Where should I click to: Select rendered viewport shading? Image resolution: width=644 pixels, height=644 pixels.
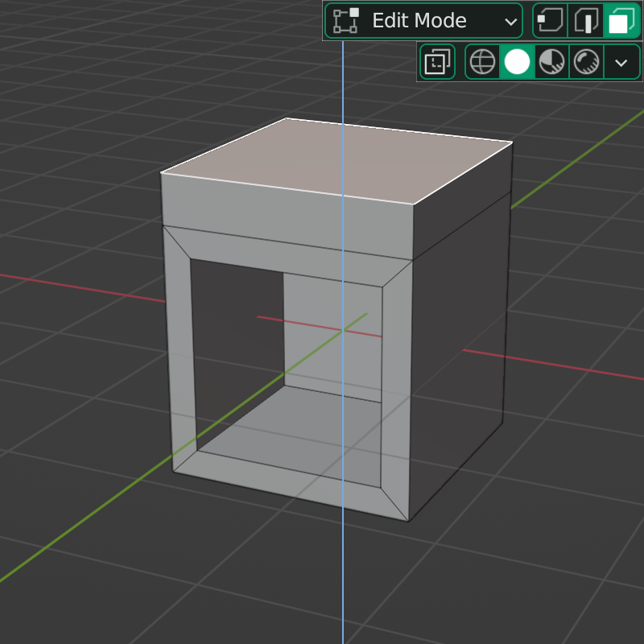[x=587, y=62]
